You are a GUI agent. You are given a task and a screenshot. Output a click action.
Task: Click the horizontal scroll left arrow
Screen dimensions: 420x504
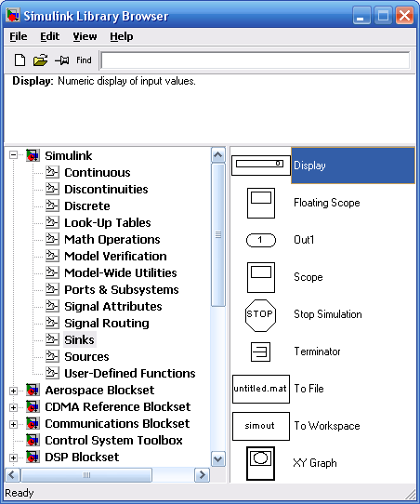pyautogui.click(x=12, y=475)
